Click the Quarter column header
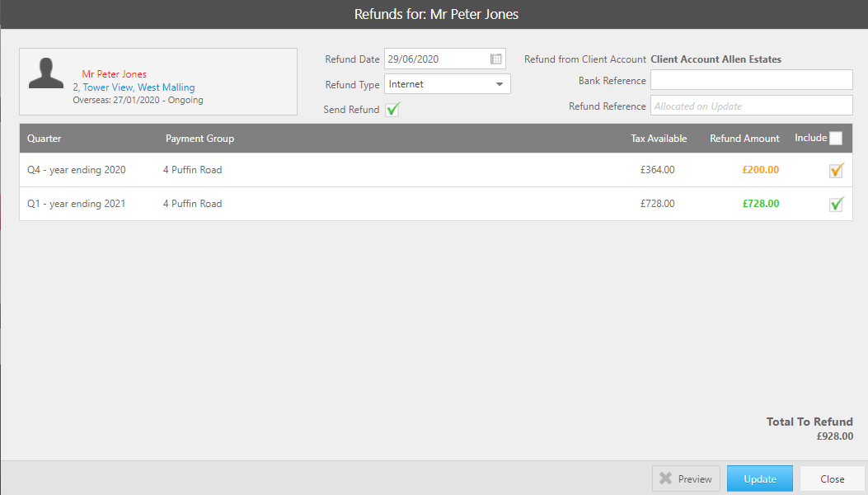 click(x=45, y=139)
